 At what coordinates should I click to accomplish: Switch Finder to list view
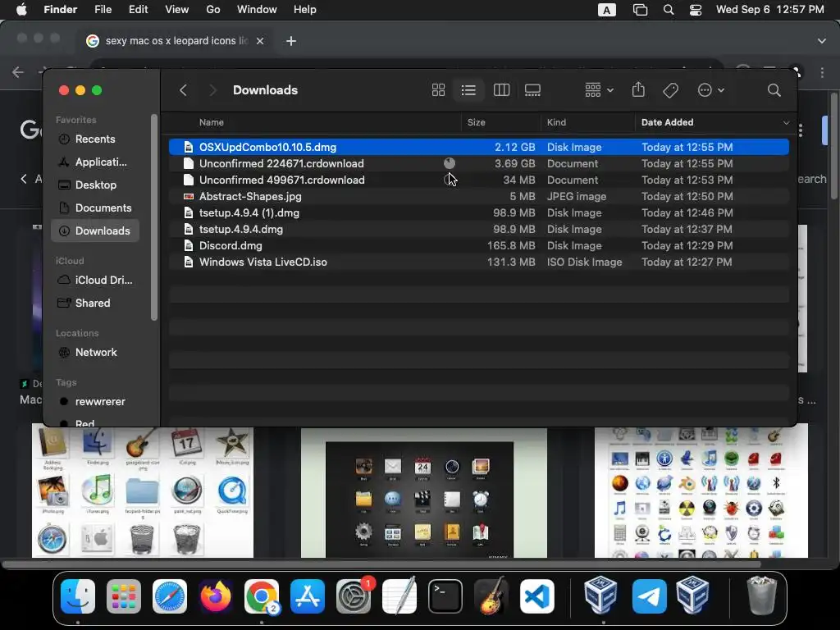[x=468, y=90]
